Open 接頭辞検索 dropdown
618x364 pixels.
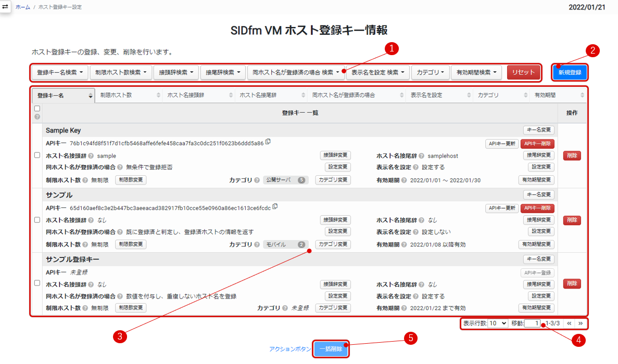(176, 72)
